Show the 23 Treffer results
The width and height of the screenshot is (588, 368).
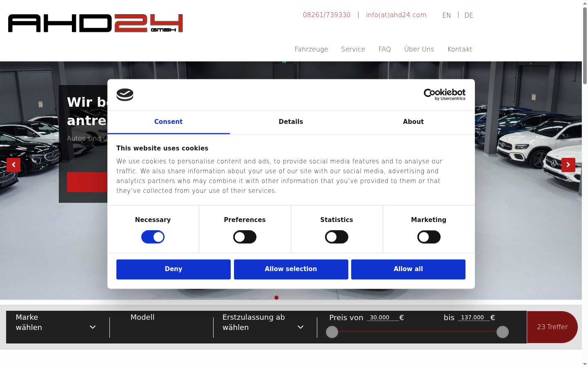coord(552,327)
